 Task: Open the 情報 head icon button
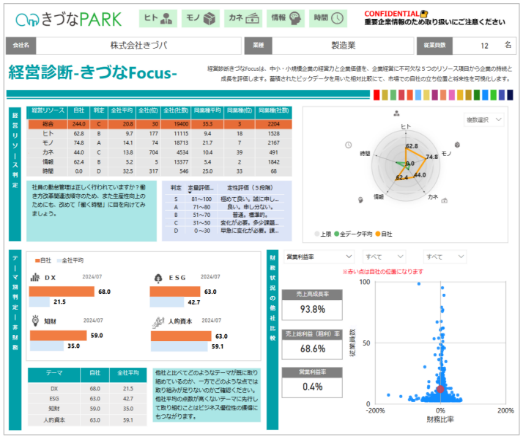[x=286, y=18]
